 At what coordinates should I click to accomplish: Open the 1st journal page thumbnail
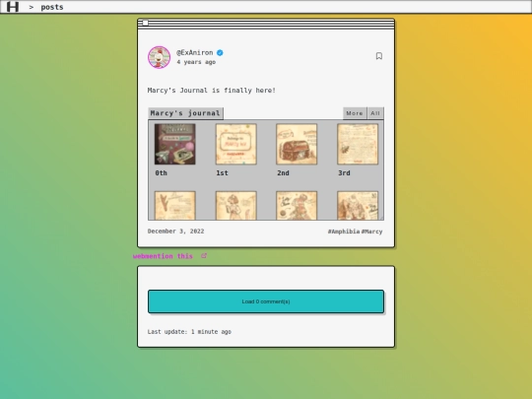(x=236, y=144)
